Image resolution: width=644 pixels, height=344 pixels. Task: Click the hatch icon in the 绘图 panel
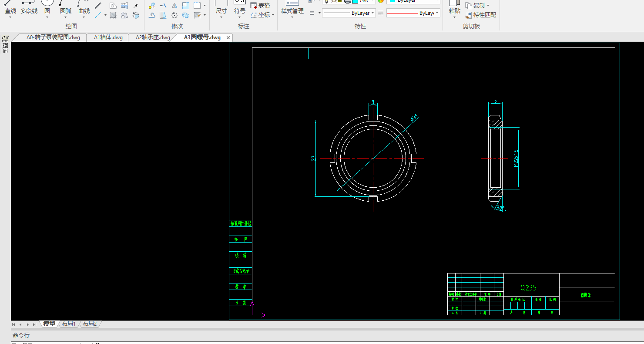pyautogui.click(x=113, y=15)
